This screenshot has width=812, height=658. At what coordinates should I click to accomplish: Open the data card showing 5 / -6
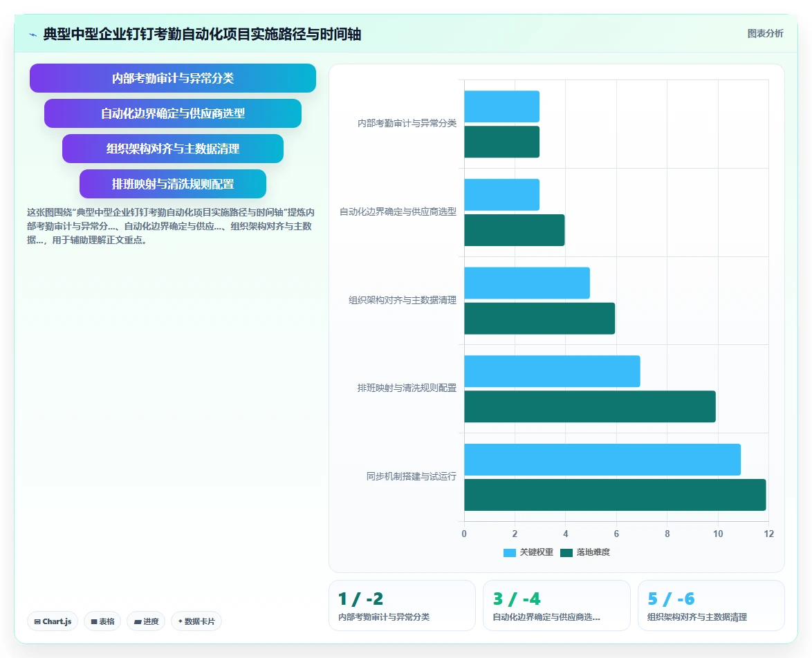tap(711, 605)
